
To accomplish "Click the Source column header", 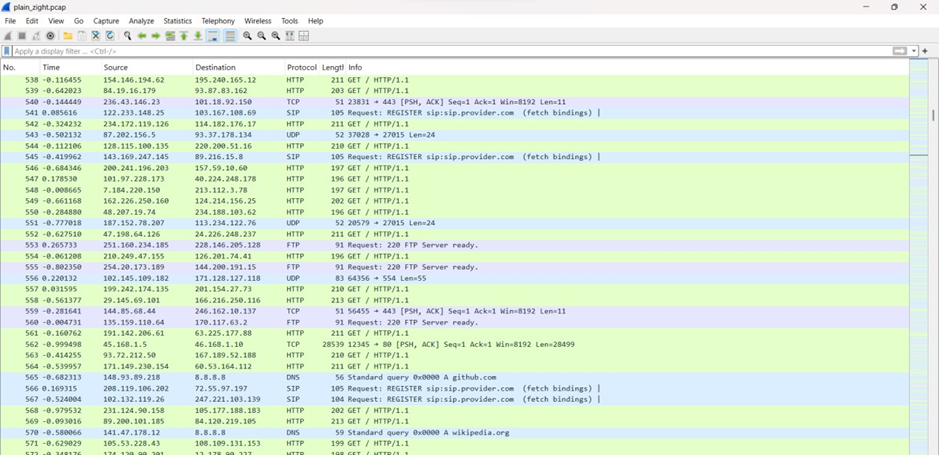I will click(116, 67).
